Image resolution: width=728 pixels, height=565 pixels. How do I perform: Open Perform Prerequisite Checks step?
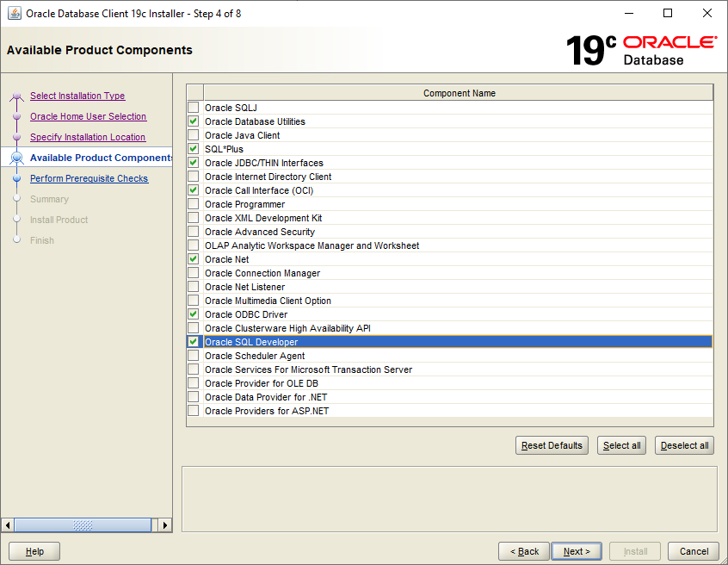tap(89, 178)
